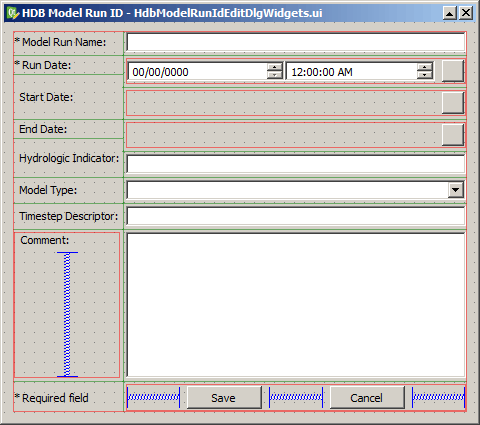Click the blank button in End Date row
Image resolution: width=480 pixels, height=425 pixels.
[453, 135]
